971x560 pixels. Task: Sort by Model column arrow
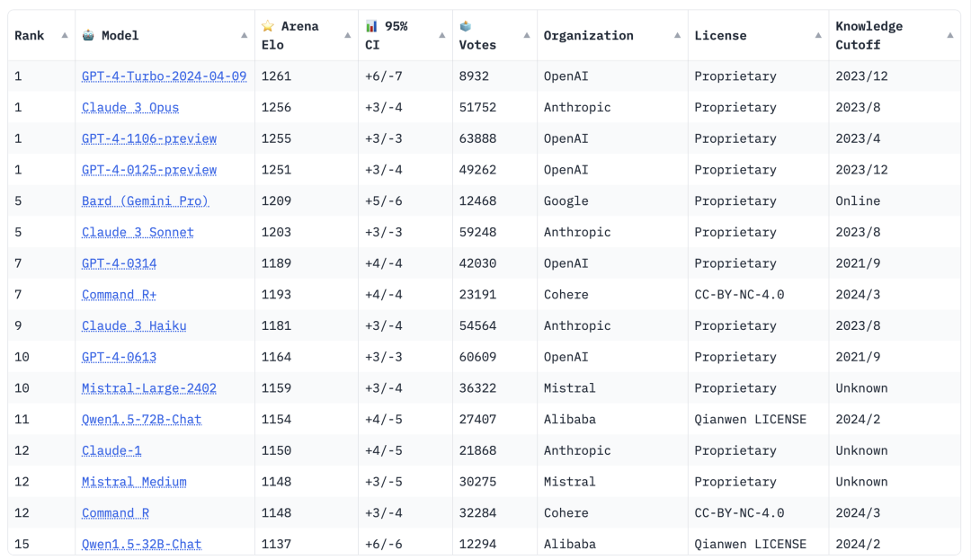(244, 35)
